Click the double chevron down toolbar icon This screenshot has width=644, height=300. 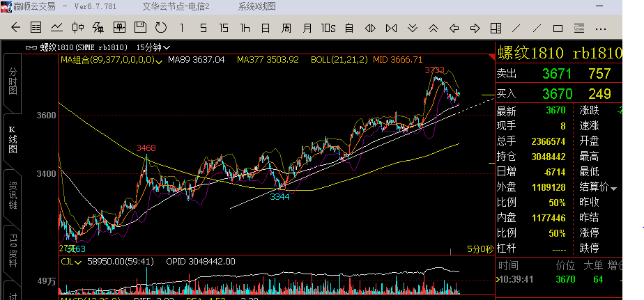[x=413, y=29]
